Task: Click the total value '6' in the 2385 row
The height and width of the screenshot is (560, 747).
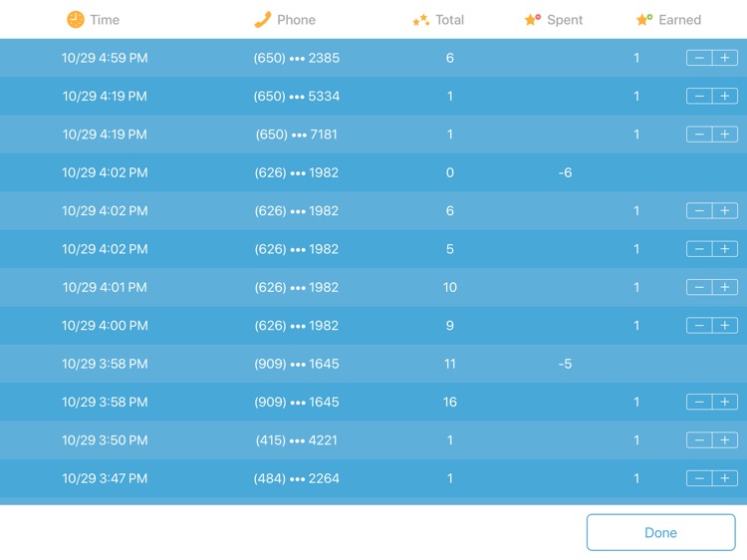Action: [450, 58]
